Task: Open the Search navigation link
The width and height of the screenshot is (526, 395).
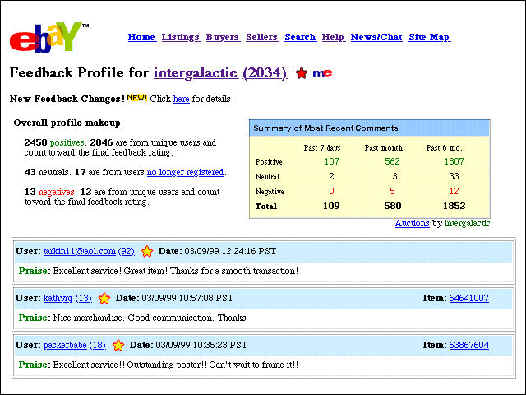Action: (300, 37)
